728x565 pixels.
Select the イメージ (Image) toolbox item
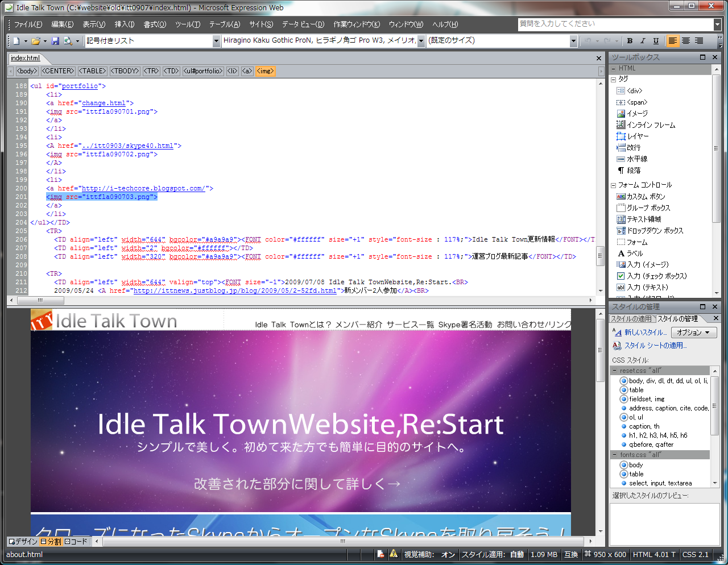coord(632,114)
